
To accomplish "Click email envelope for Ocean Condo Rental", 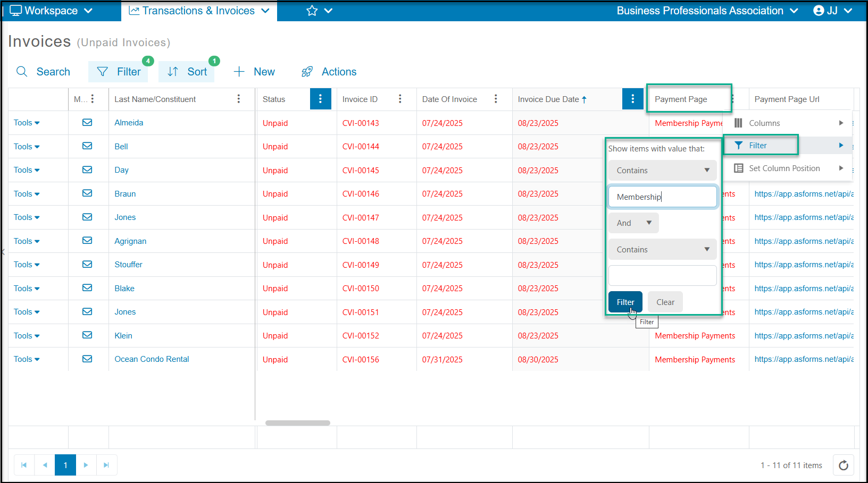I will 87,359.
